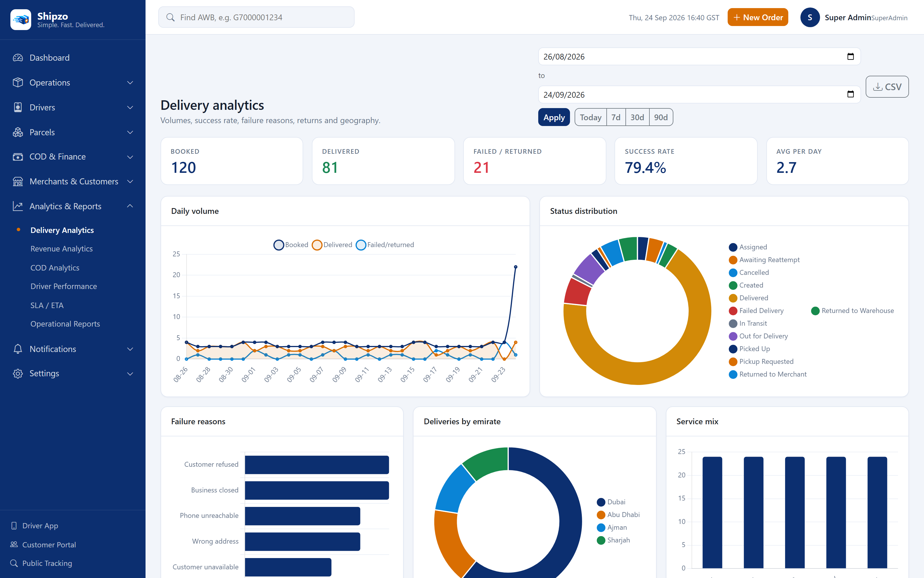Viewport: 924px width, 578px height.
Task: Expand the Operations menu chevron
Action: 130,83
